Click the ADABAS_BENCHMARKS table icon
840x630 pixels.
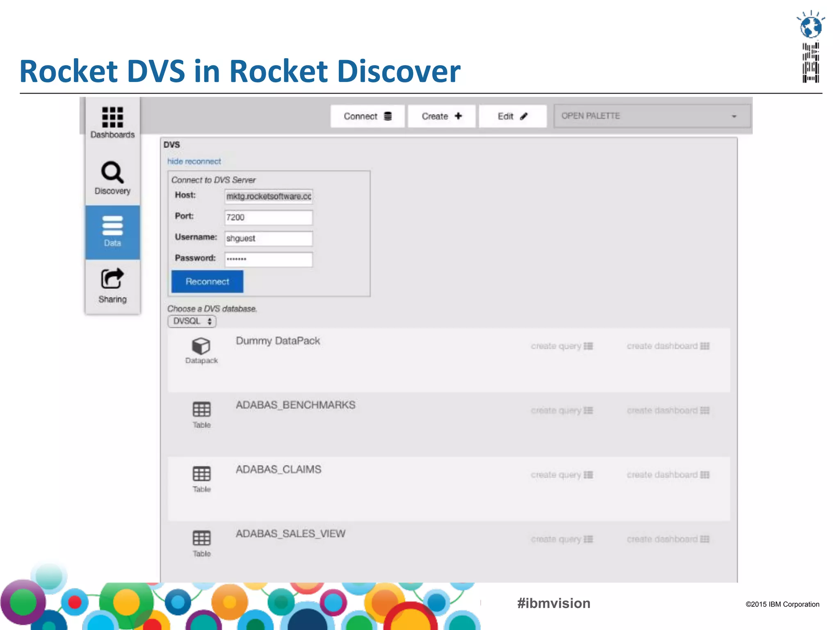coord(201,409)
